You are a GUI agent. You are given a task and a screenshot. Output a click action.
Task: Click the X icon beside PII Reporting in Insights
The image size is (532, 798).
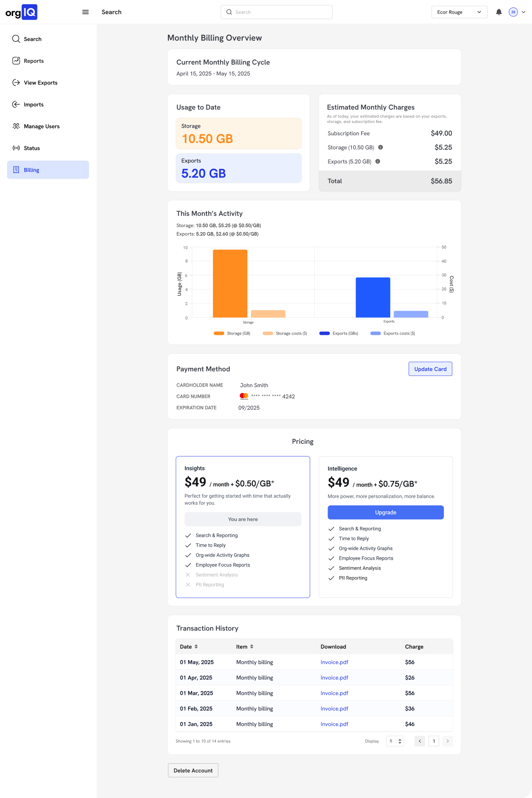click(x=188, y=585)
